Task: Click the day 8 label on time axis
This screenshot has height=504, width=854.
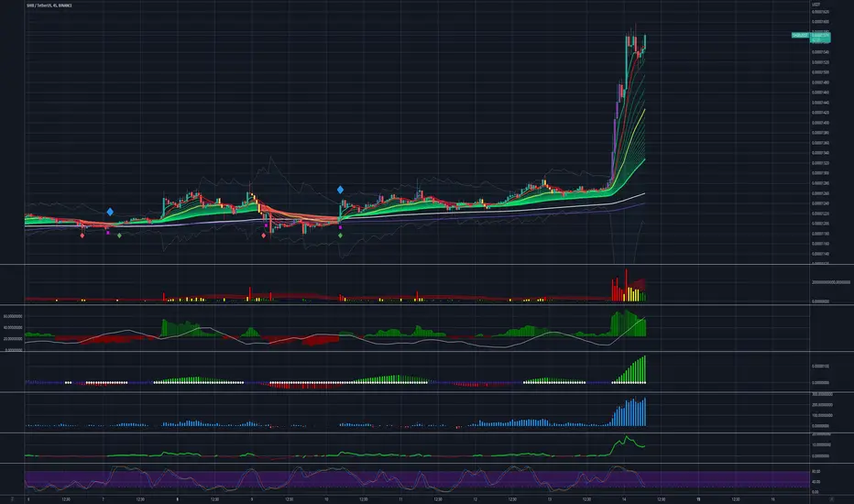Action: pos(177,499)
